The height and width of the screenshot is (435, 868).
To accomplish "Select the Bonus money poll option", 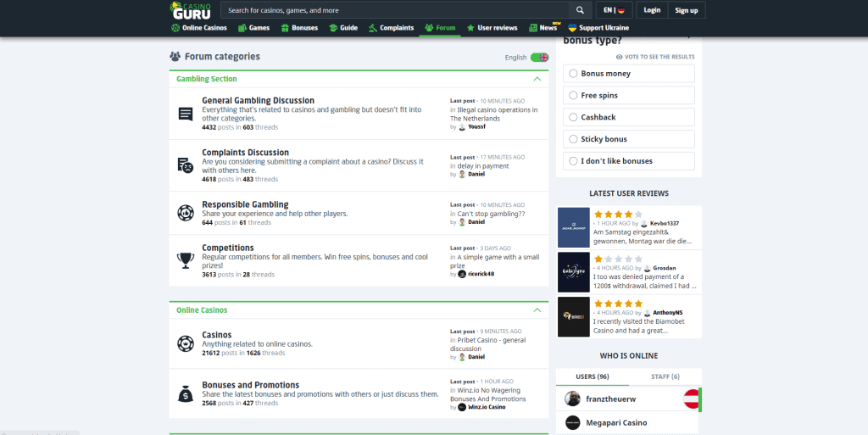I will pyautogui.click(x=629, y=74).
